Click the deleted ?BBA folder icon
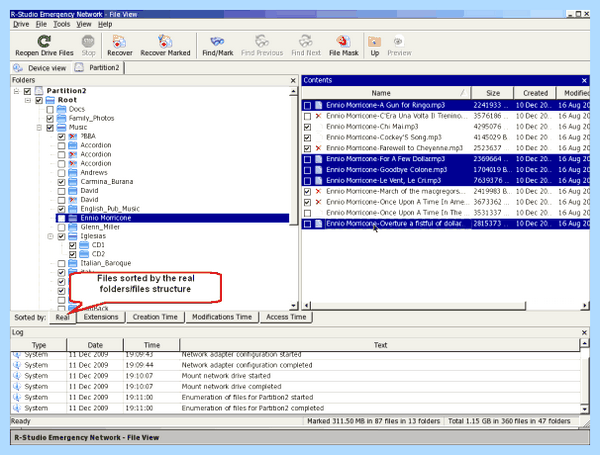Viewport: 600px width, 455px height. (73, 136)
